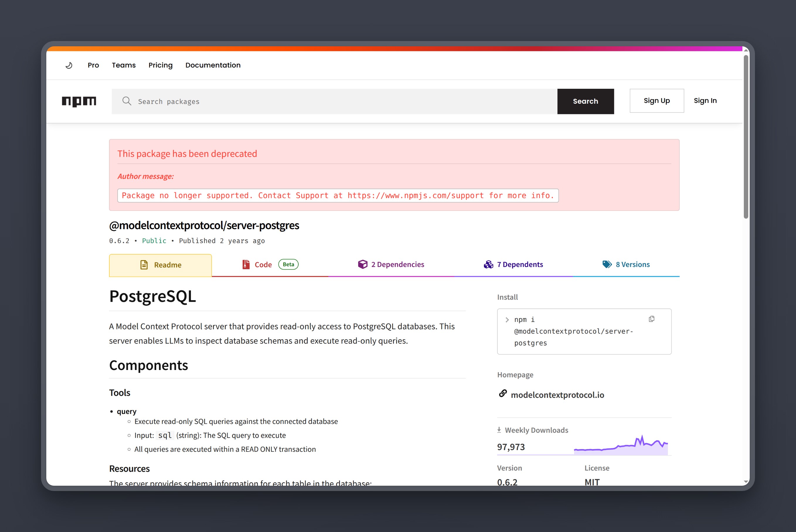Click the Dependents cubes icon
796x532 pixels.
(489, 264)
